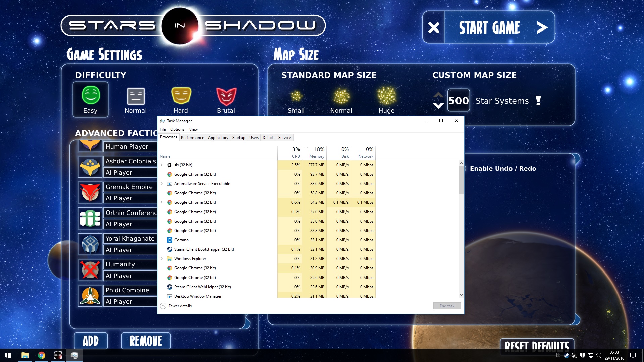The image size is (644, 362).
Task: Sort processes by the Memory column
Action: pos(314,153)
